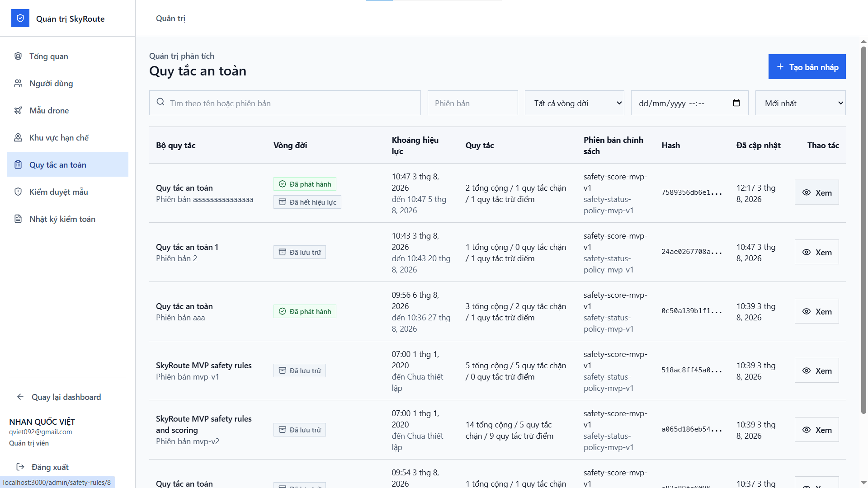
Task: Click SkyRoute MVP safety rules and scoring name
Action: pyautogui.click(x=204, y=424)
